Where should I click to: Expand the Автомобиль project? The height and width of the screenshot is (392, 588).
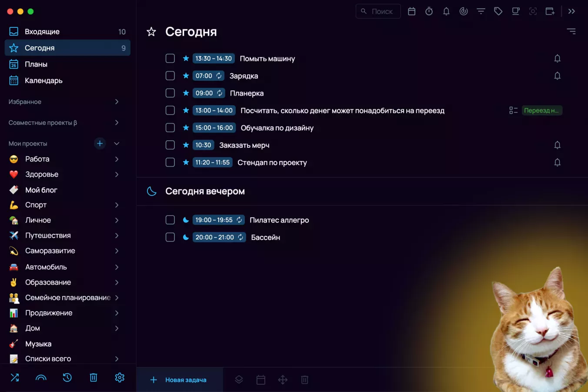click(117, 267)
